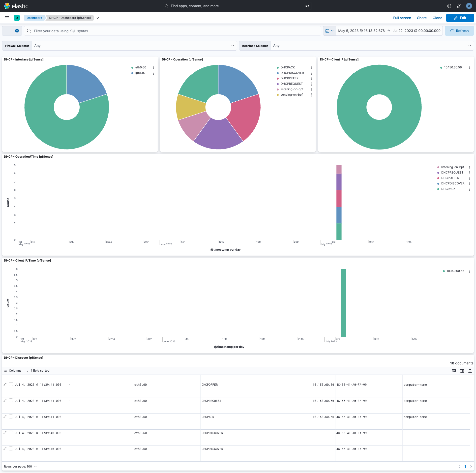The height and width of the screenshot is (473, 476).
Task: Open the Help lifebuoy icon in top bar
Action: (449, 6)
